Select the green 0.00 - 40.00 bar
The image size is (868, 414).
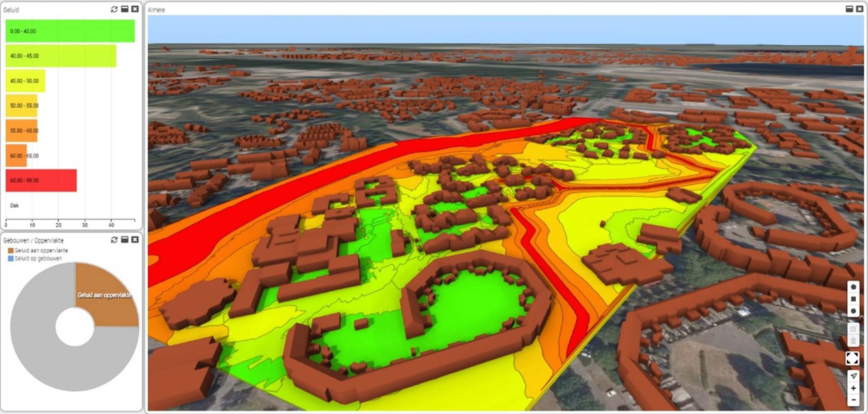pyautogui.click(x=70, y=31)
